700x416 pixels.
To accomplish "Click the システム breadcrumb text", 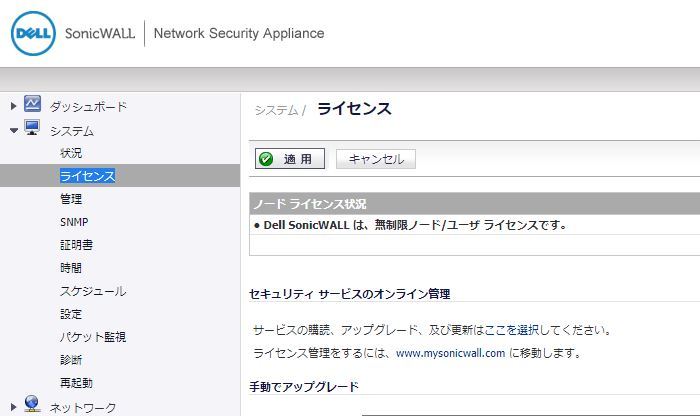I will 276,110.
